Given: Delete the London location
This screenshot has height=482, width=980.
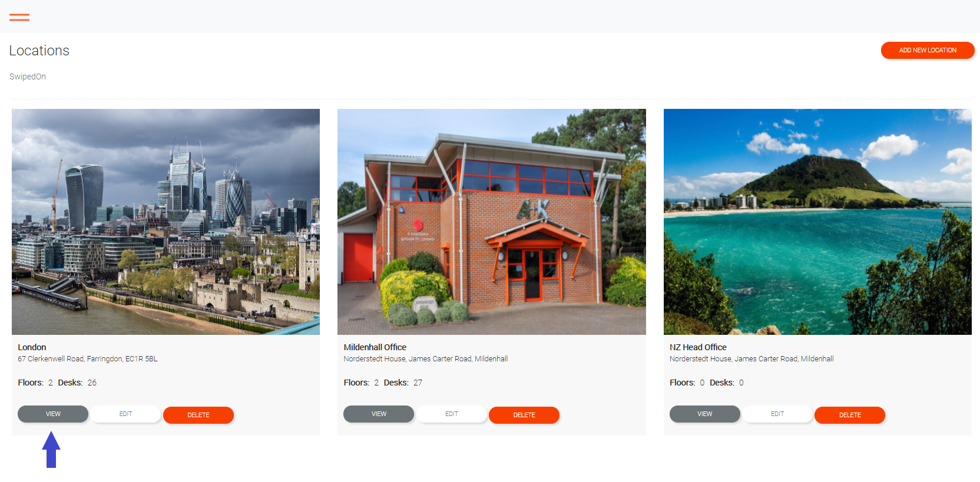Looking at the screenshot, I should coord(198,415).
